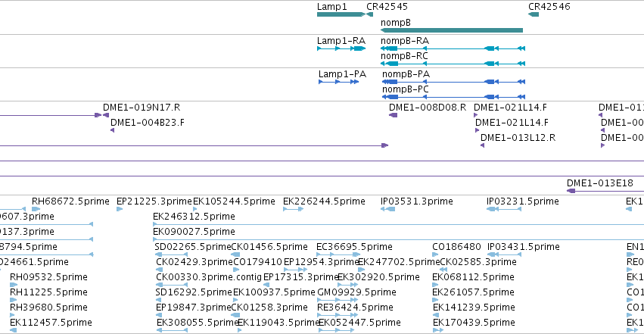Select the EK308055.5prime EST label

tap(198, 323)
